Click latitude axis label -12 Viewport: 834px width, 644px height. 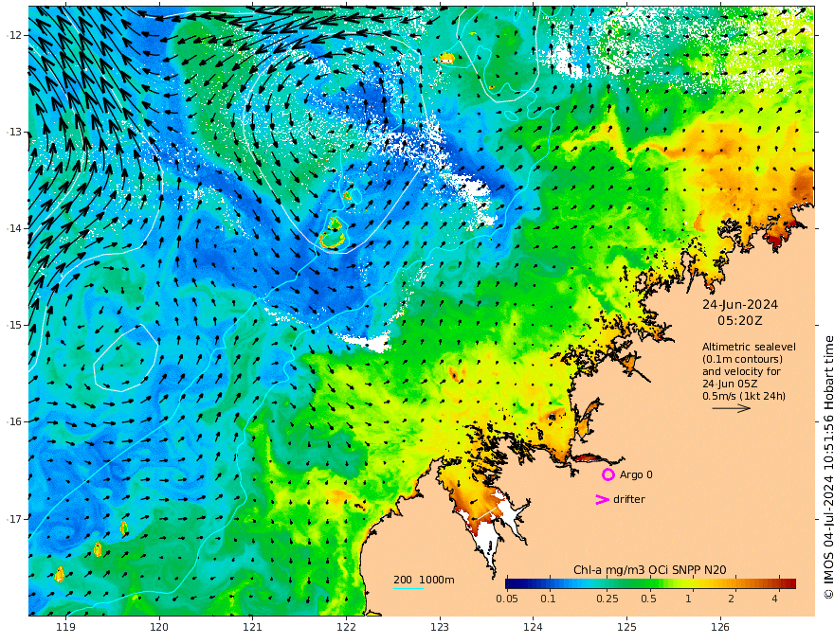(x=14, y=35)
